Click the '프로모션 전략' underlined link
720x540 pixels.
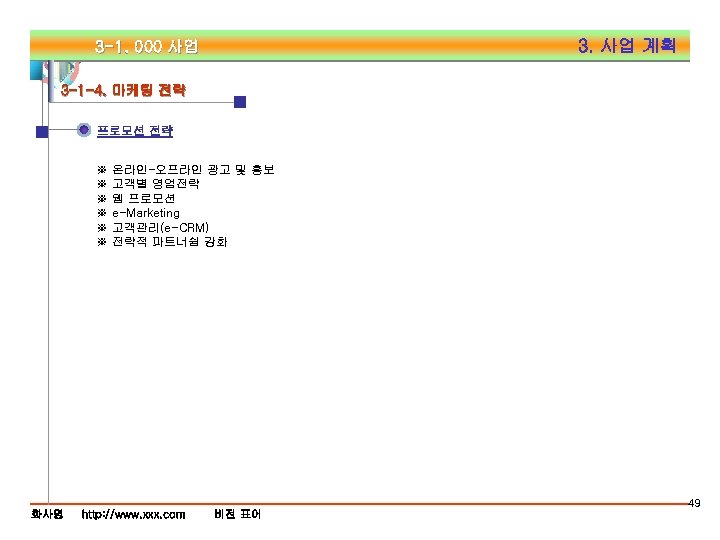click(x=135, y=130)
